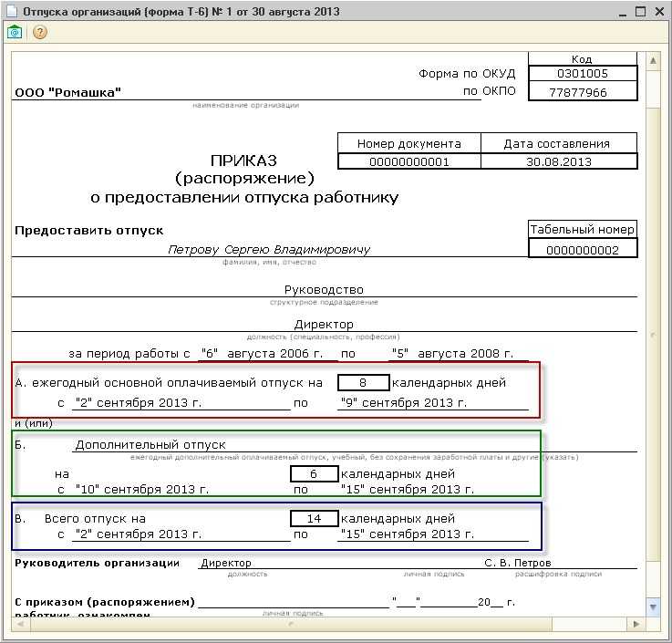Select additional leave end "15" сентября 2013 in section Б
The width and height of the screenshot is (672, 643).
pos(408,489)
